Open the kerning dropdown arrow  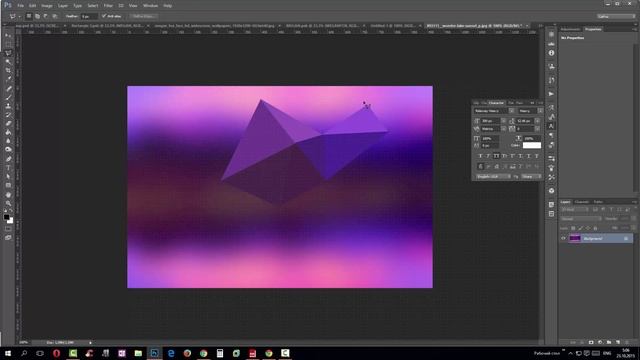coord(504,129)
